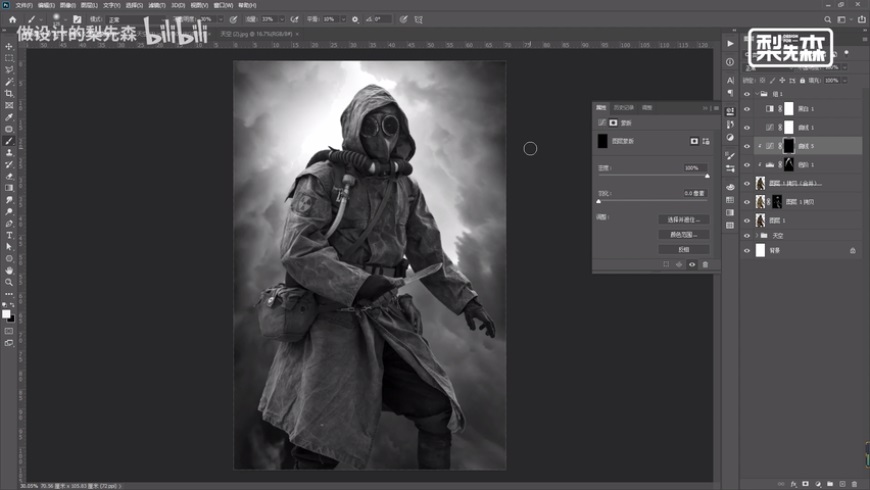The height and width of the screenshot is (490, 870).
Task: Open the 滤镜 menu
Action: 157,5
